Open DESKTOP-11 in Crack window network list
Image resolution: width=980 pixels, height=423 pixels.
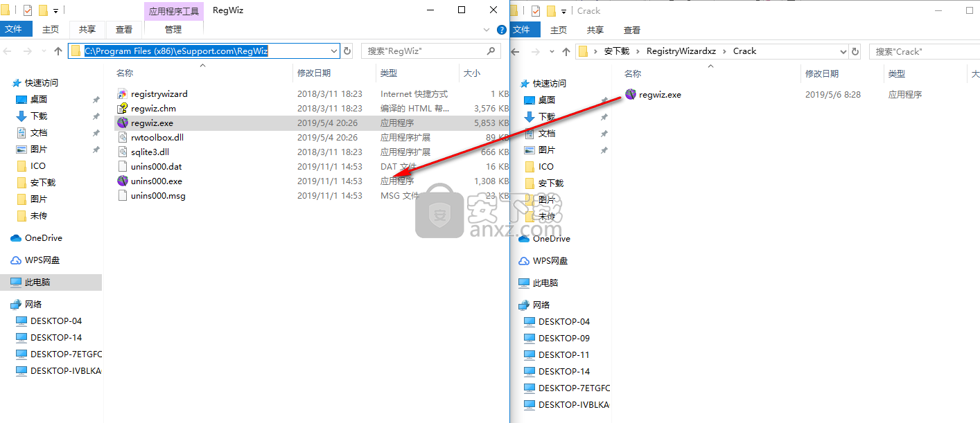coord(564,354)
